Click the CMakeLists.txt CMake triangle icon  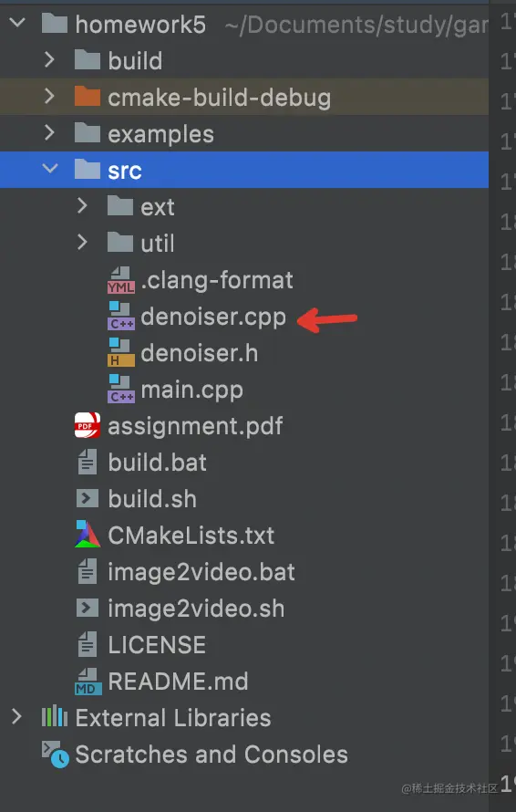tap(88, 535)
